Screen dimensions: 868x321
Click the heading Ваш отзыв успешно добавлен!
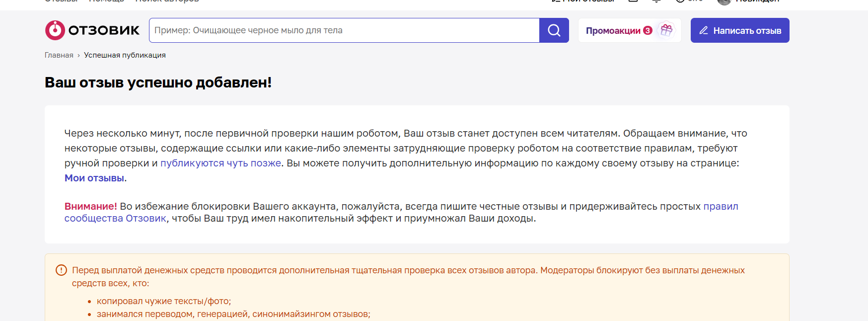[158, 82]
